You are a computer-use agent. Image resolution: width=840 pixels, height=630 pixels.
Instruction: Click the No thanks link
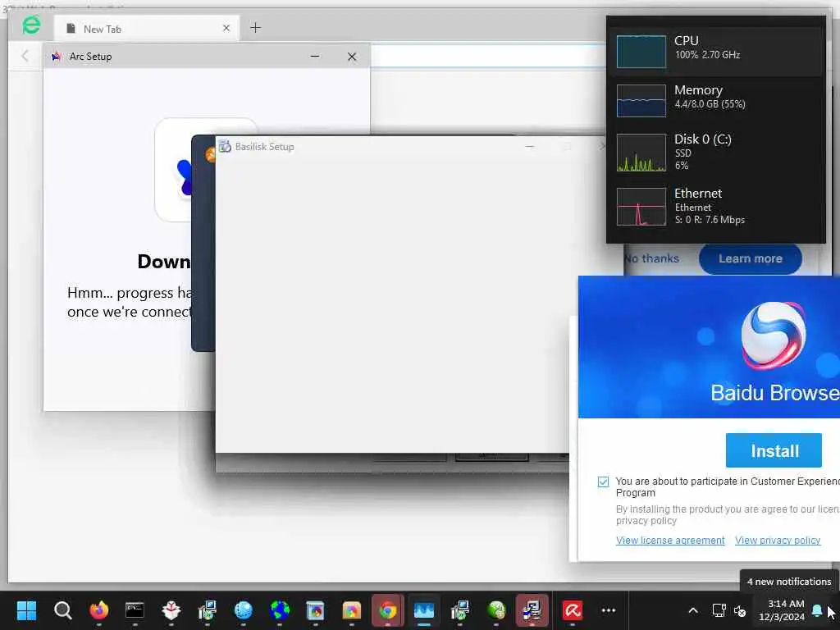pyautogui.click(x=652, y=258)
